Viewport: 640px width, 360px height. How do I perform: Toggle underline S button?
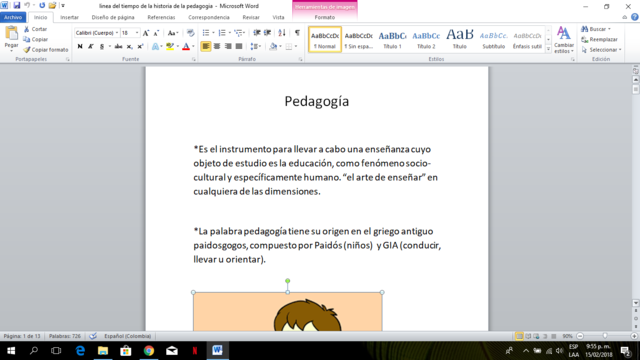(102, 47)
